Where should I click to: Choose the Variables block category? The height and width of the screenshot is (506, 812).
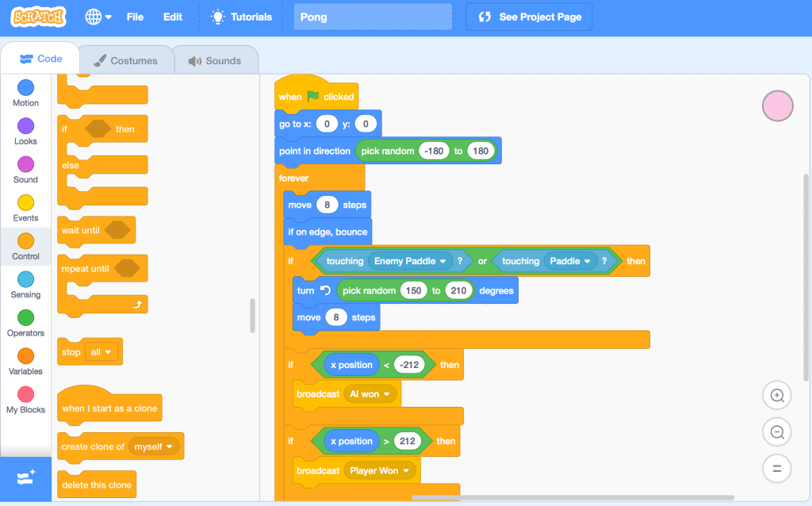[x=25, y=356]
